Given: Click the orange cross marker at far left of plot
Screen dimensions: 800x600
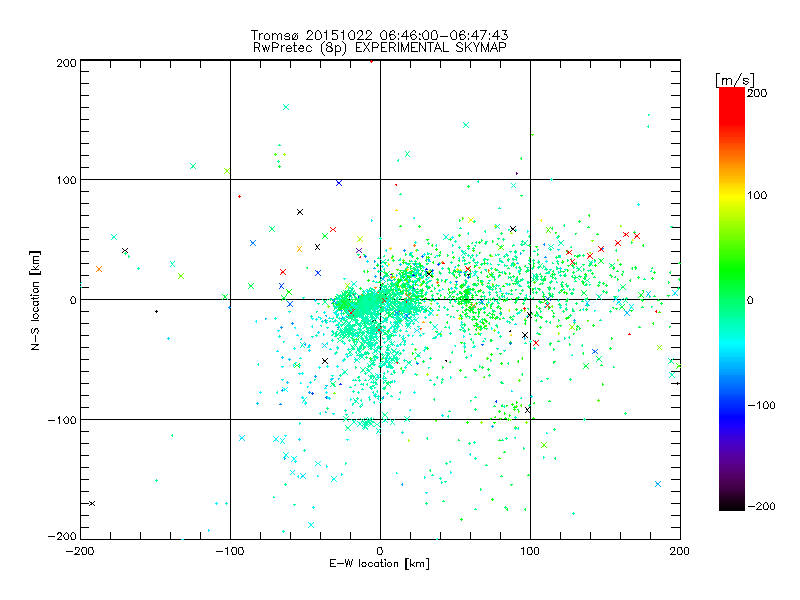Looking at the screenshot, I should click(99, 269).
